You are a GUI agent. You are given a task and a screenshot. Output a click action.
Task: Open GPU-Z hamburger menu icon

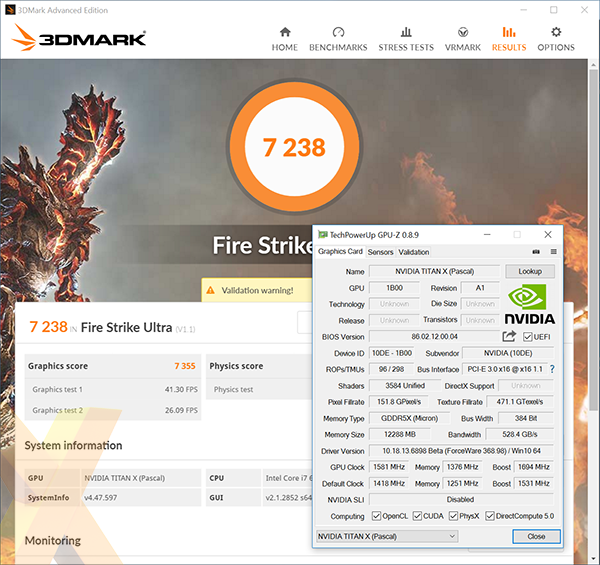click(x=553, y=252)
